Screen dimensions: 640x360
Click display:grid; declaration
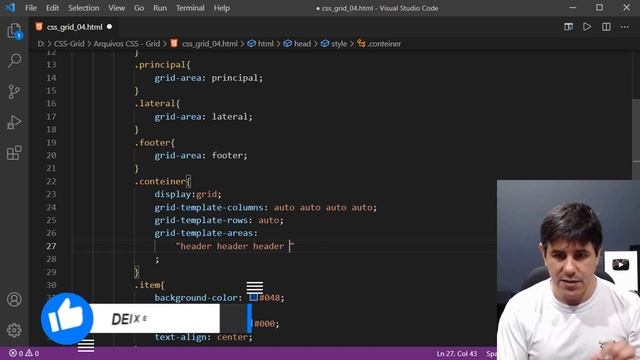188,194
